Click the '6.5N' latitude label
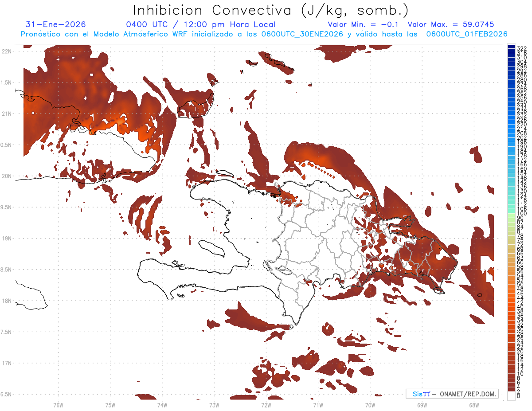The image size is (532, 411). coord(7,394)
